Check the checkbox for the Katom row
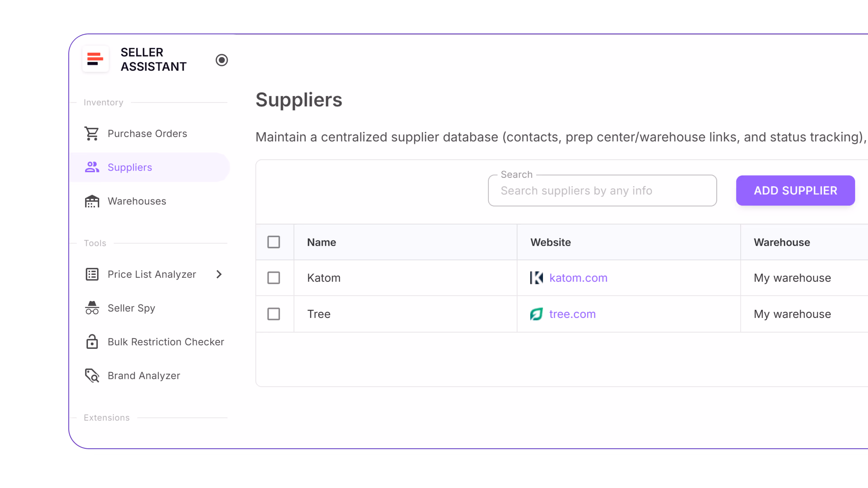Viewport: 868px width, 488px height. 274,278
